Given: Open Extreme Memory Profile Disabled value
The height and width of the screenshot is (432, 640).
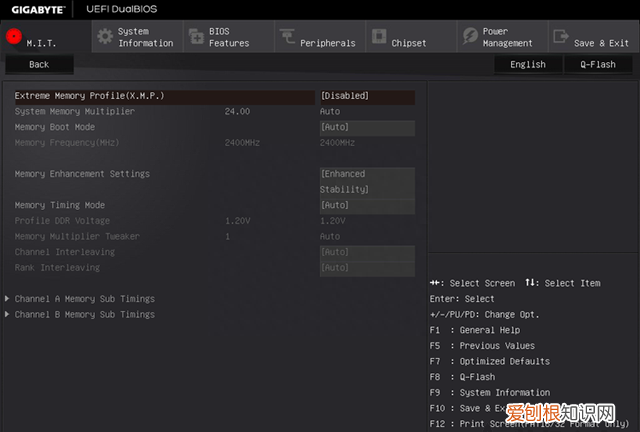Looking at the screenshot, I should click(x=366, y=96).
